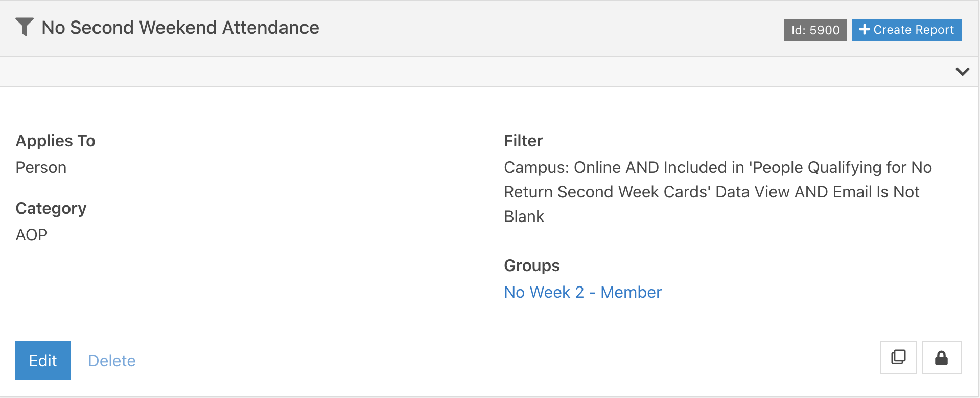Screen dimensions: 980x398
Task: Click the copy data view icon
Action: pyautogui.click(x=898, y=358)
